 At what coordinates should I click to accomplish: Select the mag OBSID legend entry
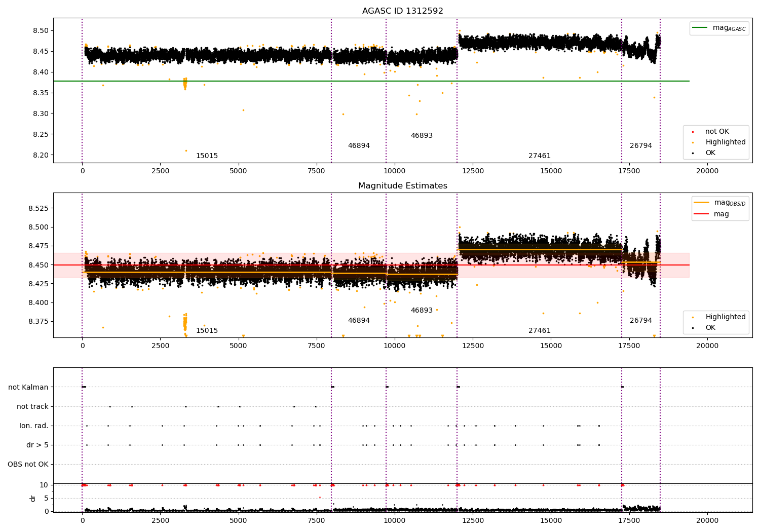click(719, 203)
